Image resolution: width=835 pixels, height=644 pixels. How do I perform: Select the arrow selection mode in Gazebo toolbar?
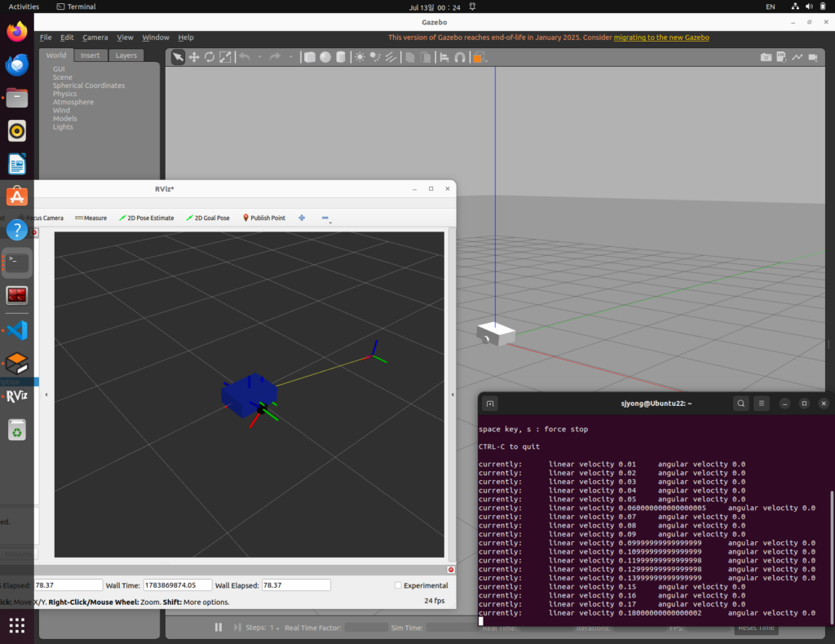pyautogui.click(x=178, y=57)
